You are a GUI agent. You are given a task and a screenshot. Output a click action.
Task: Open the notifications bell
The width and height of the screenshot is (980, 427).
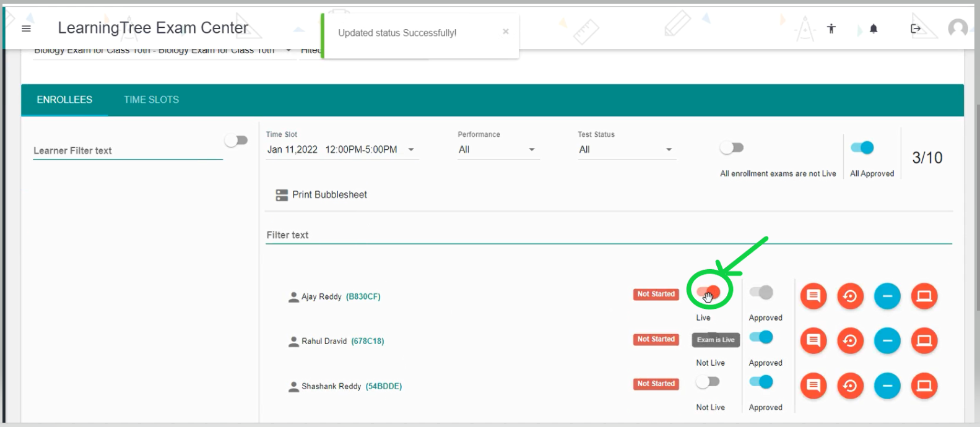pos(874,28)
